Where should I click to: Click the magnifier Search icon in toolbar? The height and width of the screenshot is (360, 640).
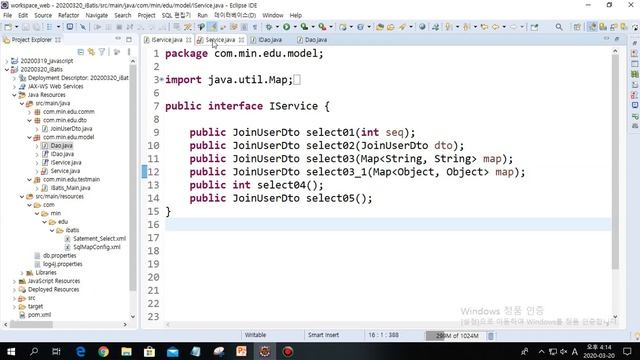pyautogui.click(x=559, y=27)
